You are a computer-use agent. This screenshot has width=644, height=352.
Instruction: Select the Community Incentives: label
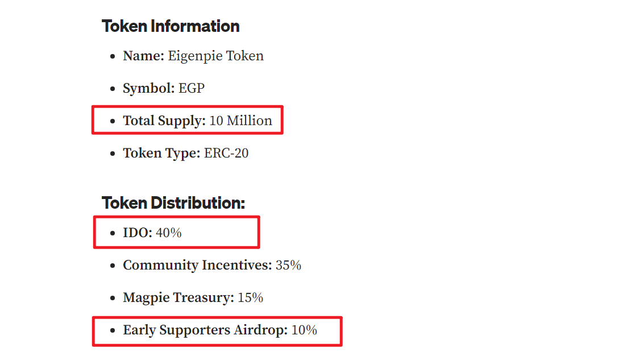pos(197,266)
